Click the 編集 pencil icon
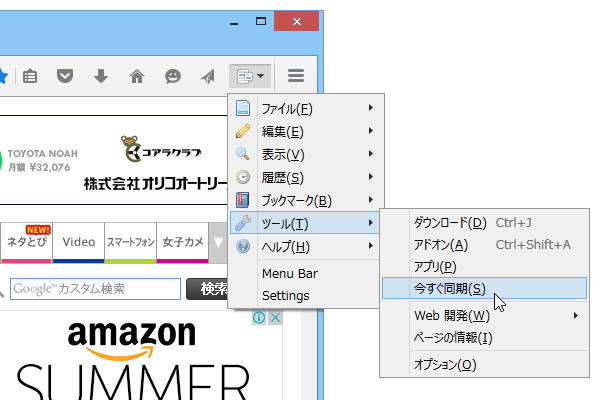Viewport: 600px width, 400px height. (x=243, y=131)
